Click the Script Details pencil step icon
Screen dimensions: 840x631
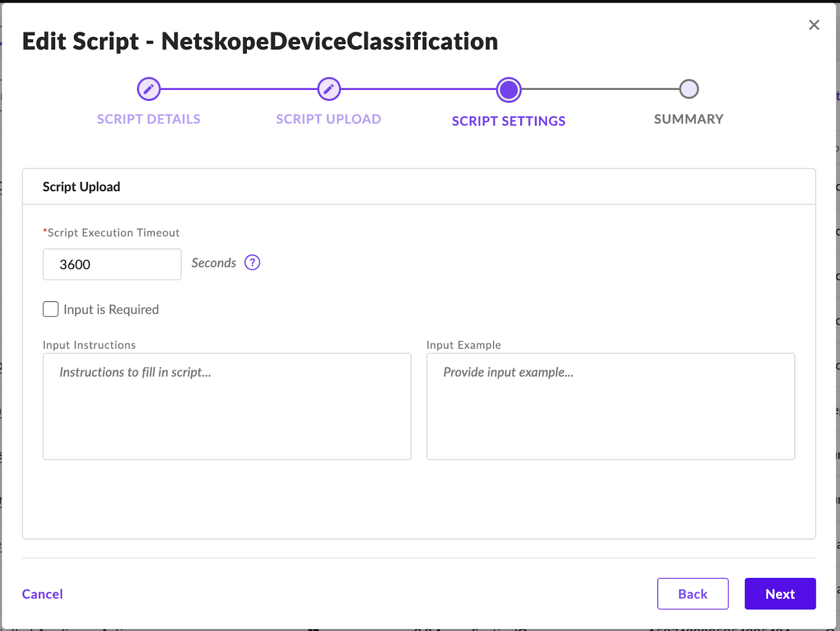coord(149,89)
